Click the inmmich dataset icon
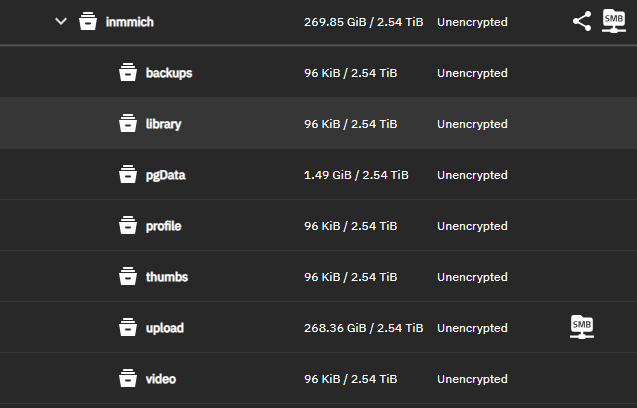The width and height of the screenshot is (637, 408). [x=88, y=22]
